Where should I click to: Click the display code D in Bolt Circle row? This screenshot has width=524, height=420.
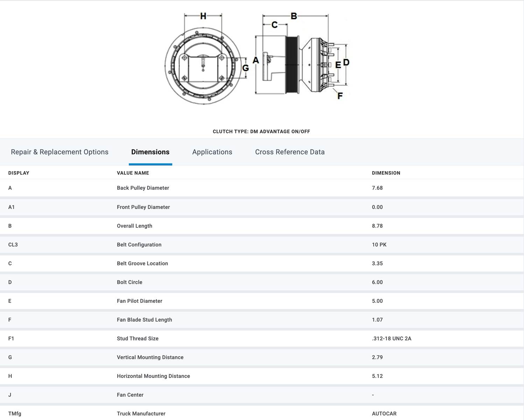(x=10, y=282)
